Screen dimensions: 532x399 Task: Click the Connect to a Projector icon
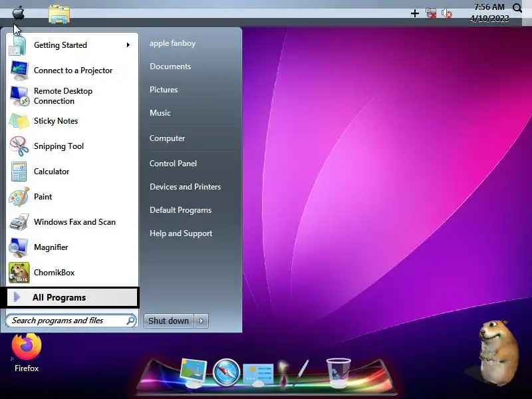pos(19,70)
